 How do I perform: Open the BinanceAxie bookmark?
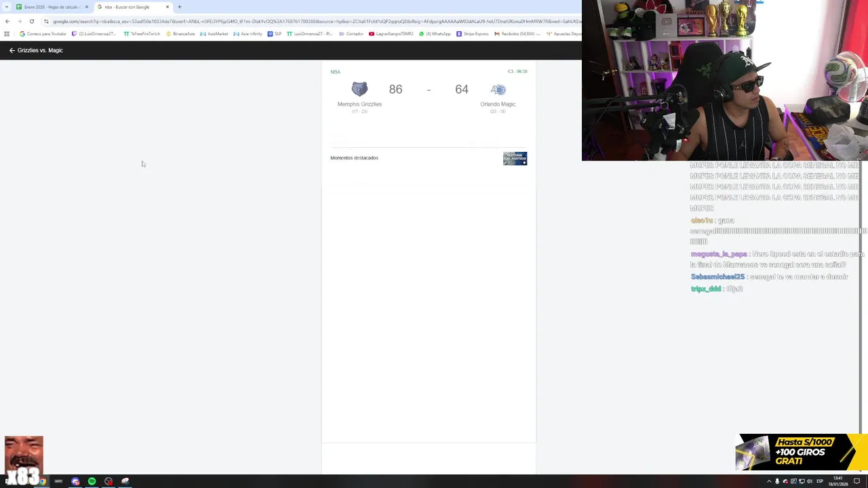(x=180, y=34)
